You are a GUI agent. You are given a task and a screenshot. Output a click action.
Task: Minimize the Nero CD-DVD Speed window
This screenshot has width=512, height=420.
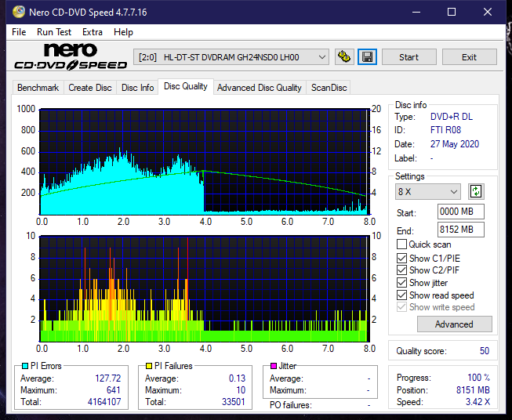pyautogui.click(x=416, y=12)
